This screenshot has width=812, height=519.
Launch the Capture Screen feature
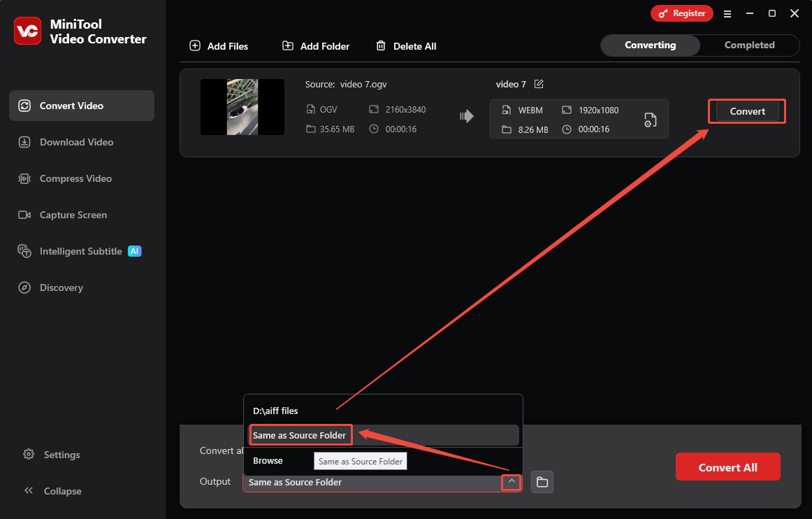click(x=73, y=215)
